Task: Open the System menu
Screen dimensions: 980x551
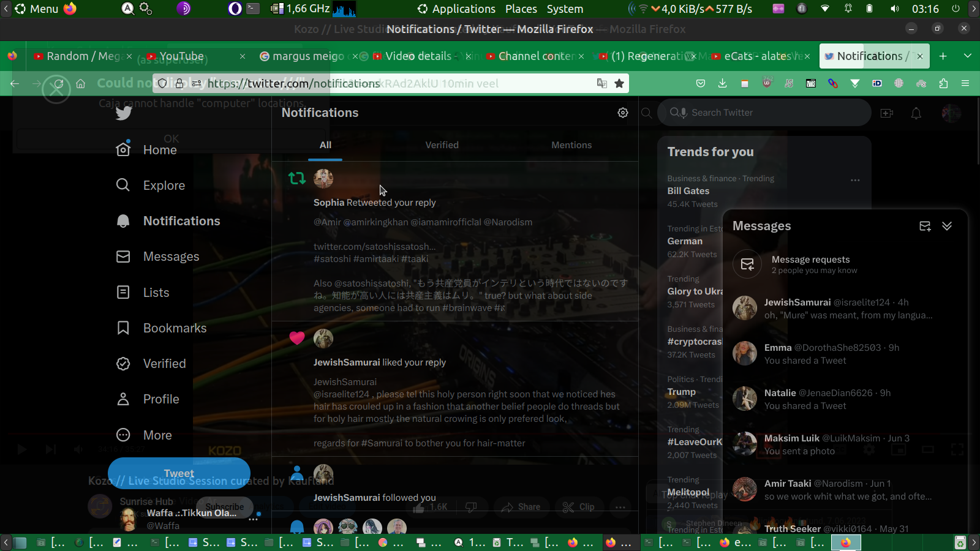Action: pos(565,9)
